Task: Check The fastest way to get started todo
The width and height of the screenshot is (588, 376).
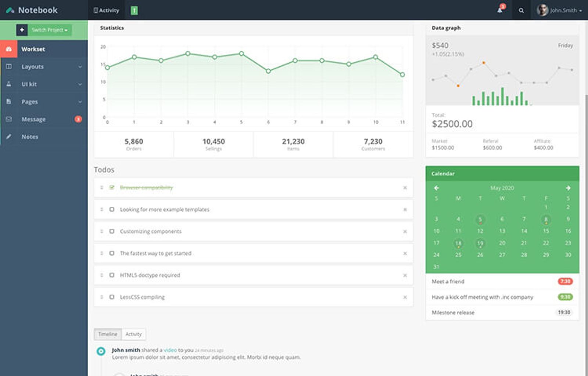Action: click(x=112, y=253)
